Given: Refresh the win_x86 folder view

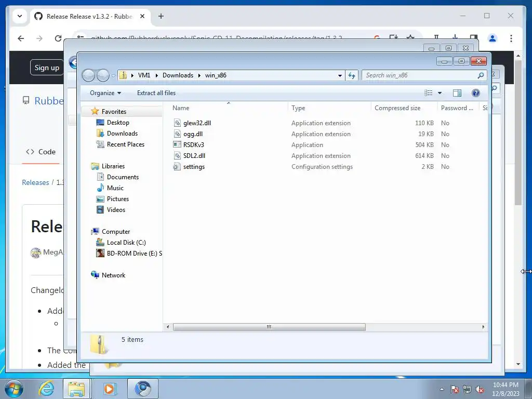Looking at the screenshot, I should click(x=352, y=75).
